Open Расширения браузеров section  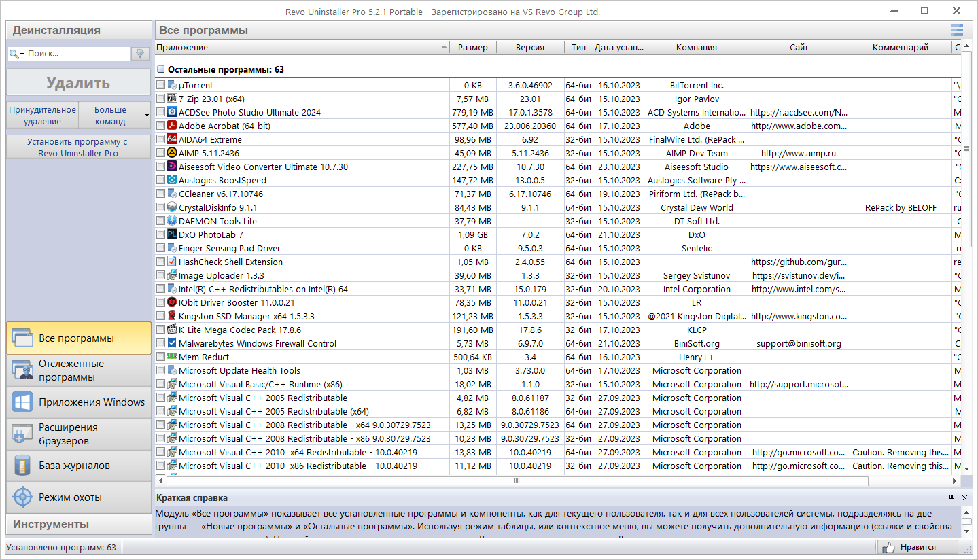click(x=79, y=434)
